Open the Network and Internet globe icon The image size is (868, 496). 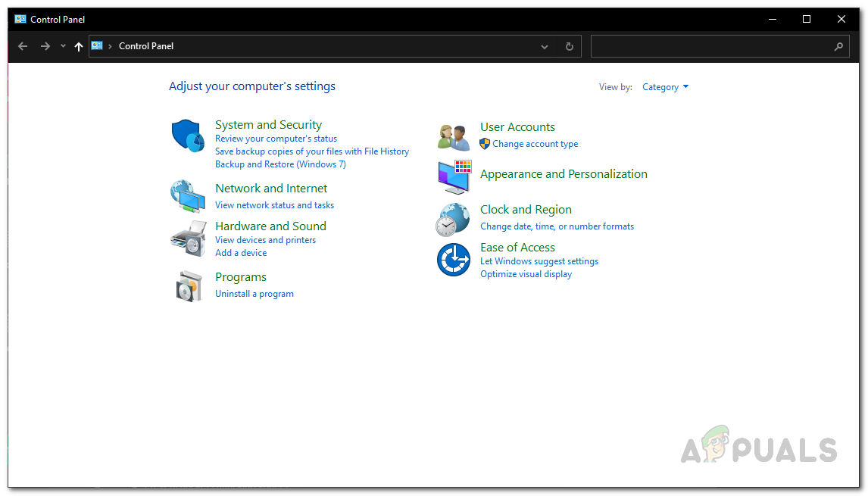tap(187, 196)
